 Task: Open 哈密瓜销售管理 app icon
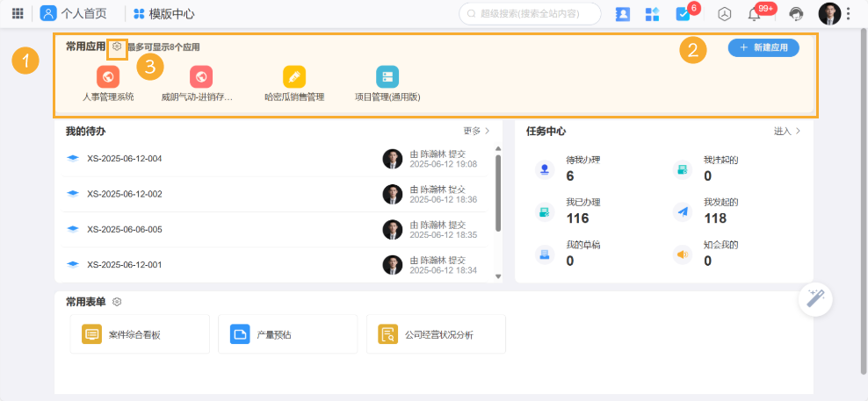(294, 77)
